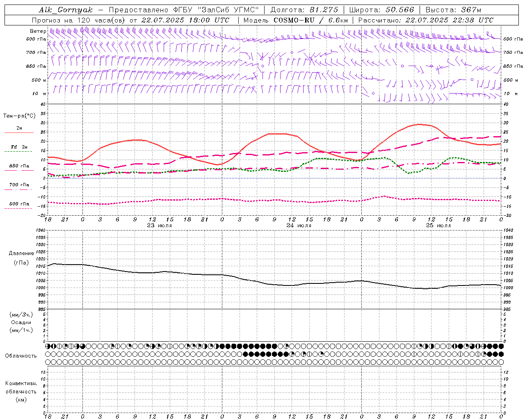Click the Ветер wind panel label
The image size is (525, 420).
pyautogui.click(x=38, y=31)
